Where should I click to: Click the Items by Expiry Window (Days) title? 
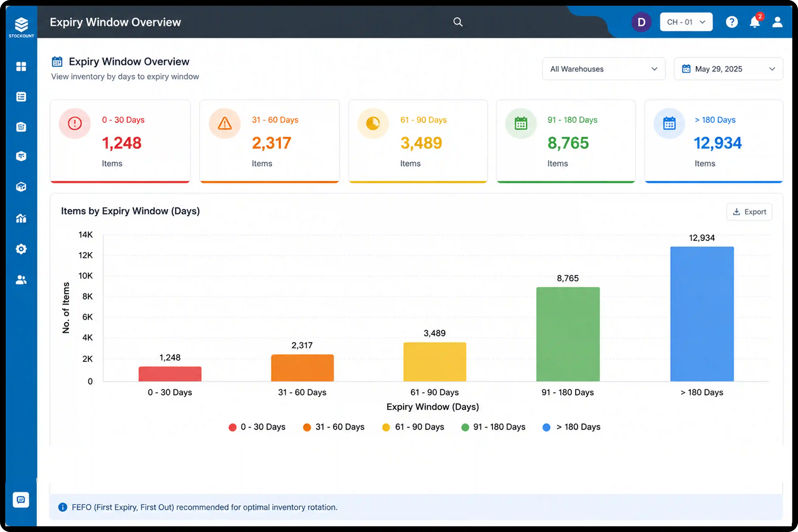tap(130, 211)
